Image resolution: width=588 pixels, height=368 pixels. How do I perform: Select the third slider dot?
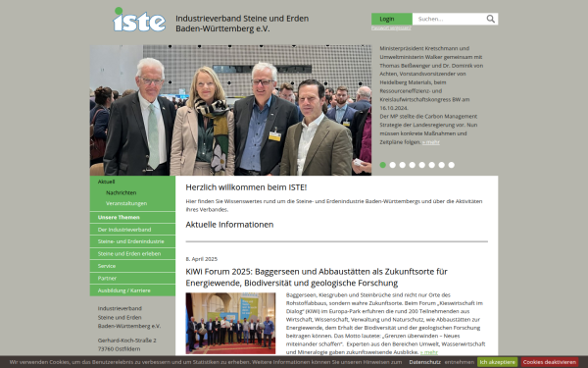point(403,165)
